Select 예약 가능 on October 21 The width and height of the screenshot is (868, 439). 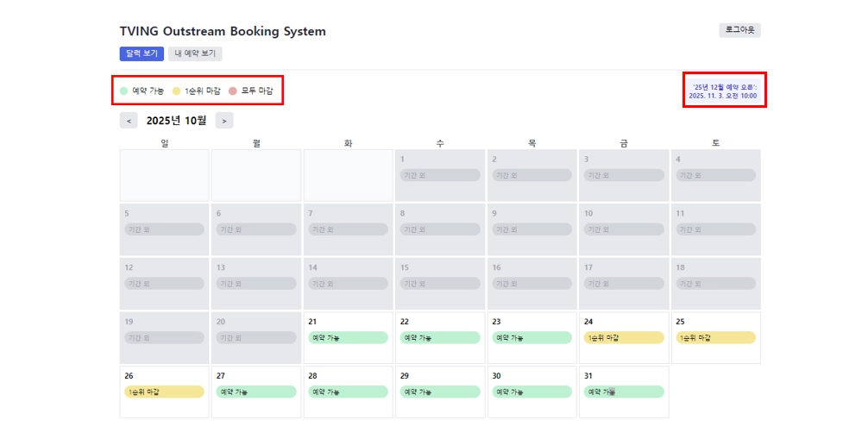pos(348,337)
